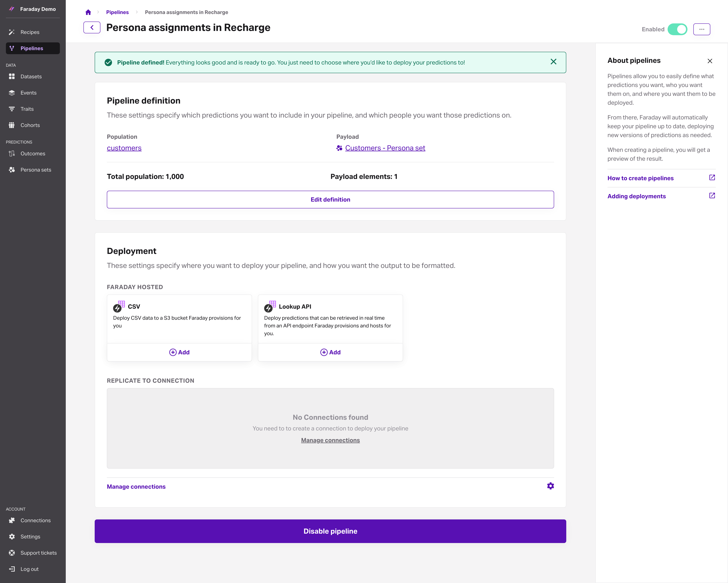Click the 'FARADAY HOSTED' section label
Screen dimensions: 728x583
tap(135, 287)
